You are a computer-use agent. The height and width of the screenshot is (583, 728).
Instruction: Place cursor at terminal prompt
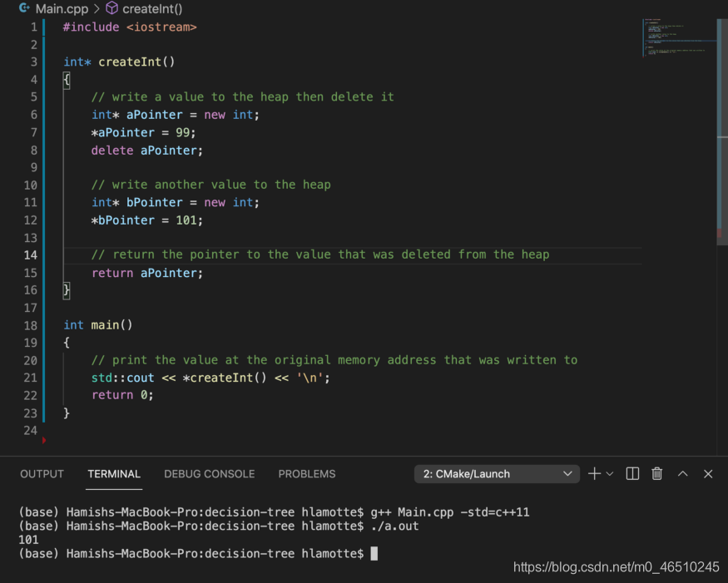[x=374, y=553]
